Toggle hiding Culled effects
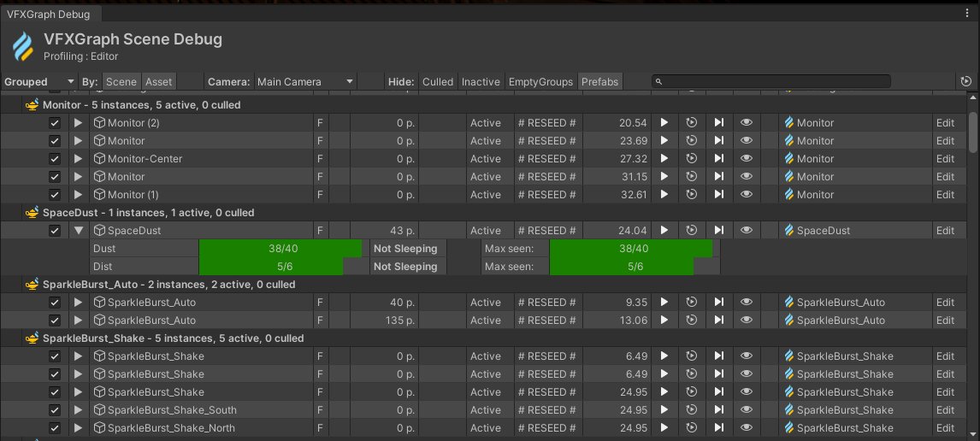 [438, 82]
